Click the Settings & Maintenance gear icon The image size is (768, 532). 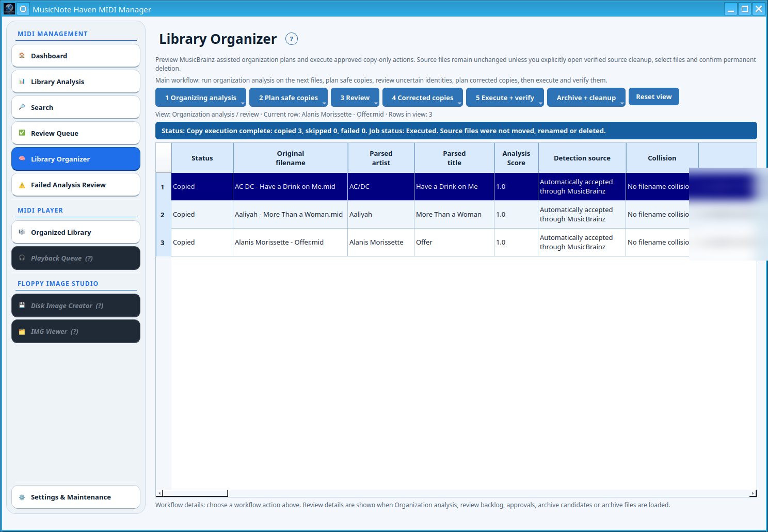tap(22, 497)
